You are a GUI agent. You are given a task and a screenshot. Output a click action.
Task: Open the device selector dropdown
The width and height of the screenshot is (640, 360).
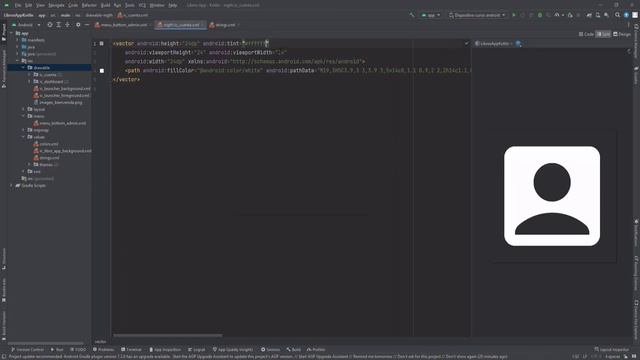[x=477, y=15]
